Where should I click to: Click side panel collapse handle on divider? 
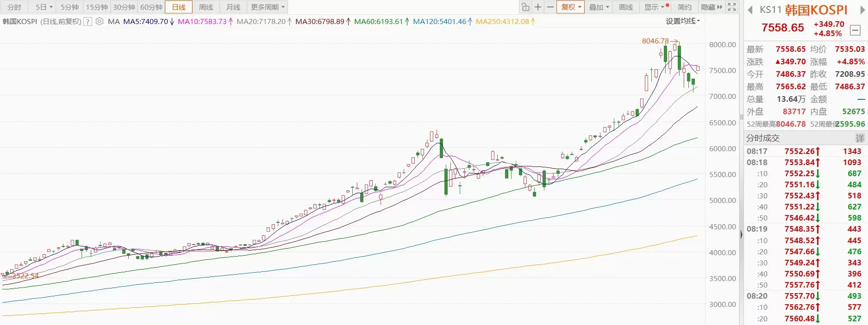click(x=741, y=235)
